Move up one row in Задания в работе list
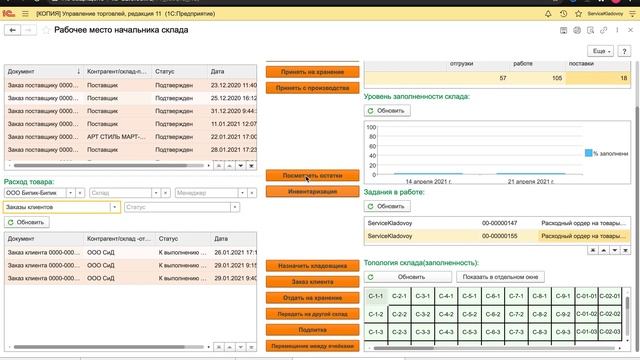Viewport: 640px width, 360px height. point(604,250)
